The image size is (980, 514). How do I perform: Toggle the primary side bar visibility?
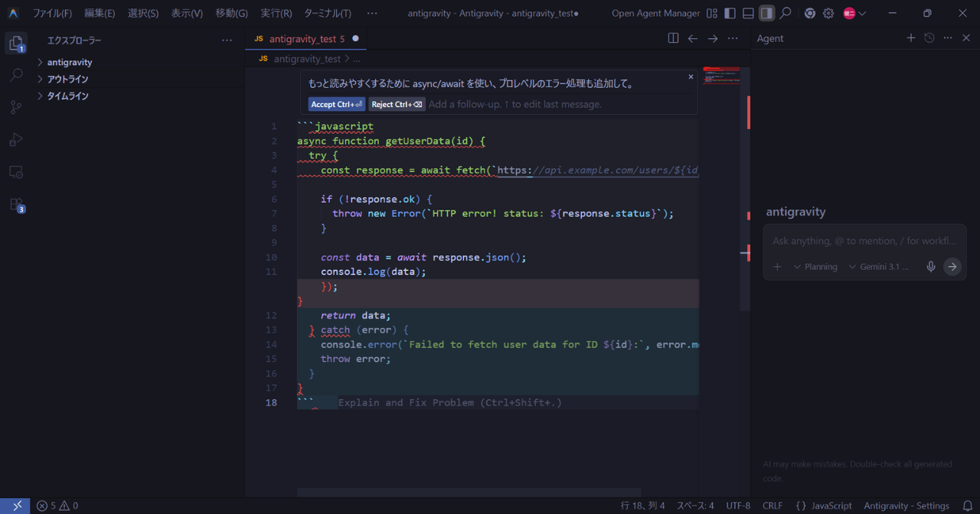point(730,13)
